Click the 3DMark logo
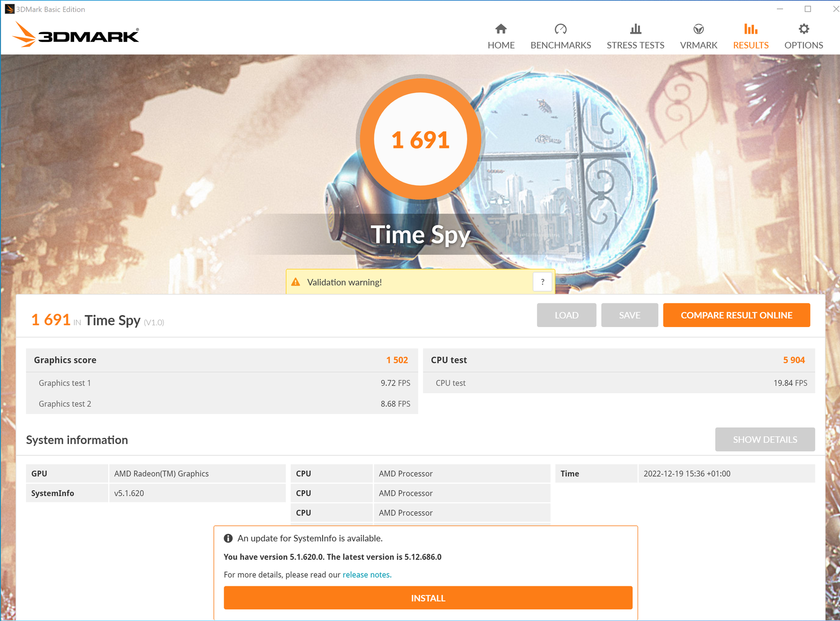The image size is (840, 621). point(76,35)
